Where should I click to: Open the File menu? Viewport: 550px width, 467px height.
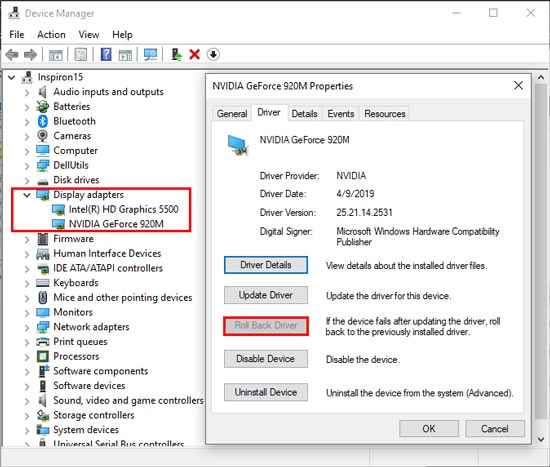pyautogui.click(x=17, y=35)
